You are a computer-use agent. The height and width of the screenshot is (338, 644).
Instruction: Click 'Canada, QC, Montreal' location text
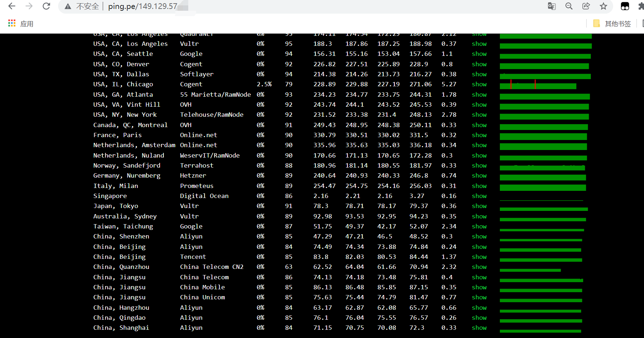130,125
